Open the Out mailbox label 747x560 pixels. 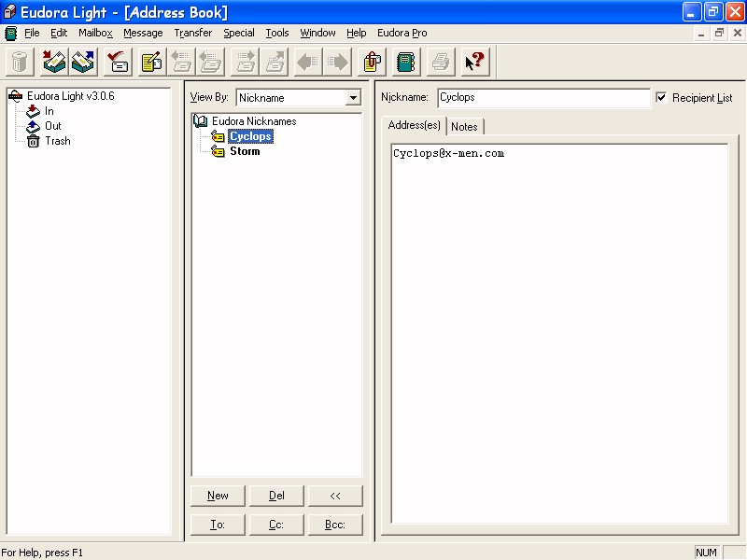point(53,126)
